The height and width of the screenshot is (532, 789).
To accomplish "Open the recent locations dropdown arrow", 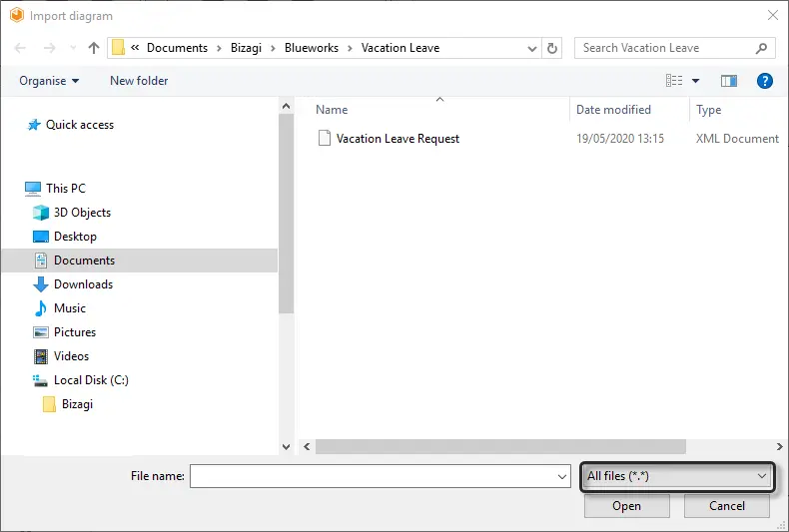I will [73, 48].
